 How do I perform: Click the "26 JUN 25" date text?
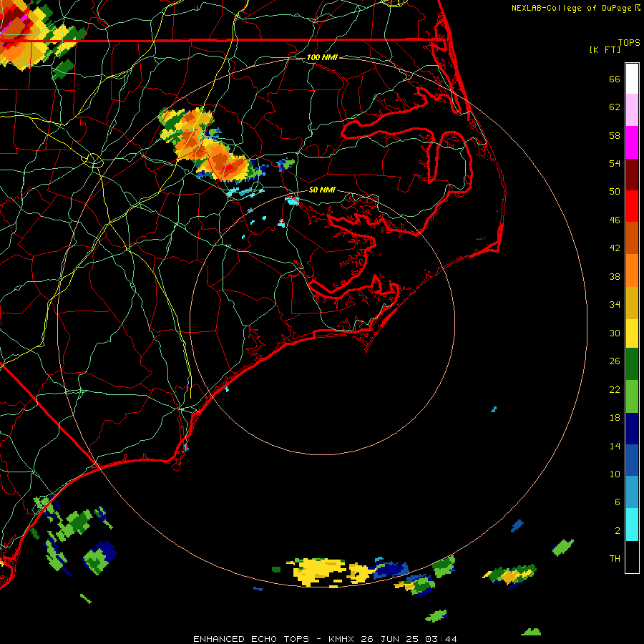(x=389, y=639)
